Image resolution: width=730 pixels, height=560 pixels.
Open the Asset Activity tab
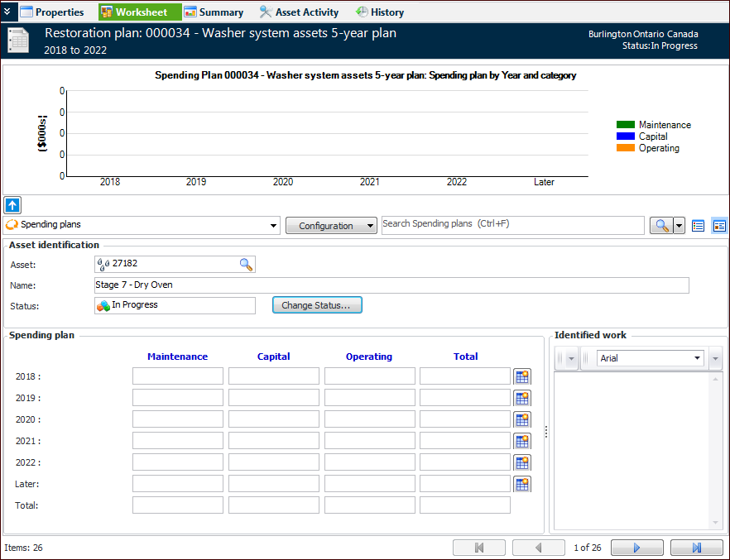click(299, 12)
